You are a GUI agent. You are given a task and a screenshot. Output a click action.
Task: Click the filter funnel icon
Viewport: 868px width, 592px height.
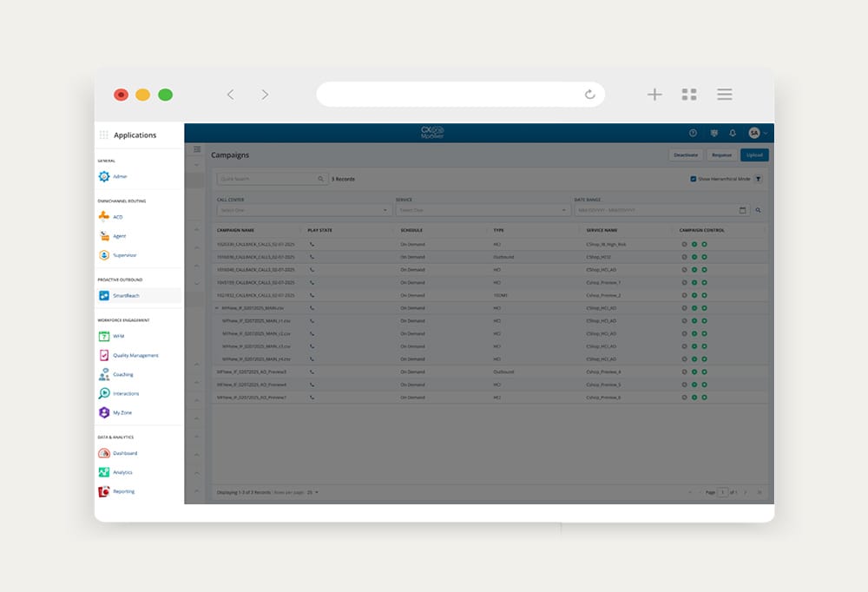pyautogui.click(x=758, y=179)
